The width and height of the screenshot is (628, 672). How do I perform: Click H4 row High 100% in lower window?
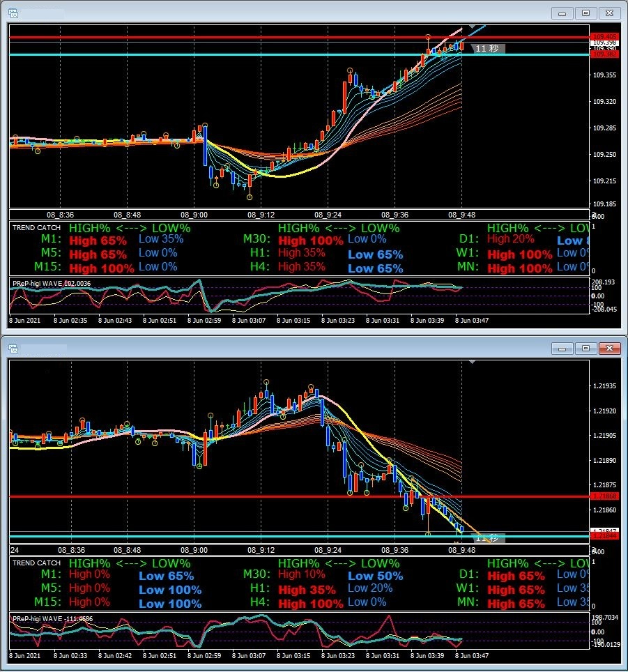point(311,604)
